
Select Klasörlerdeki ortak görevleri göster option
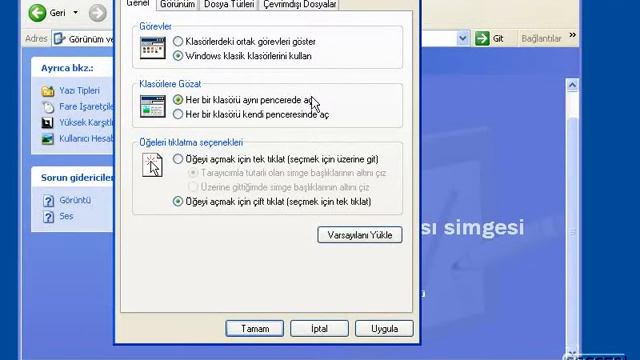coord(244,42)
